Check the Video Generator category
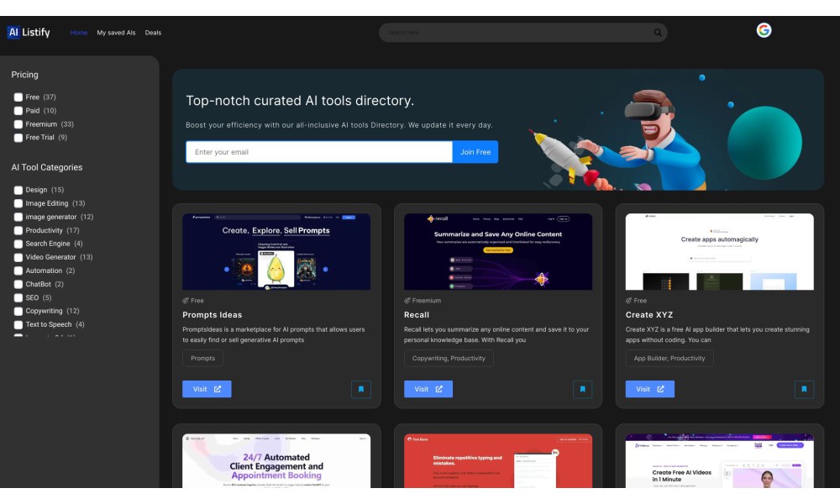 click(x=18, y=257)
